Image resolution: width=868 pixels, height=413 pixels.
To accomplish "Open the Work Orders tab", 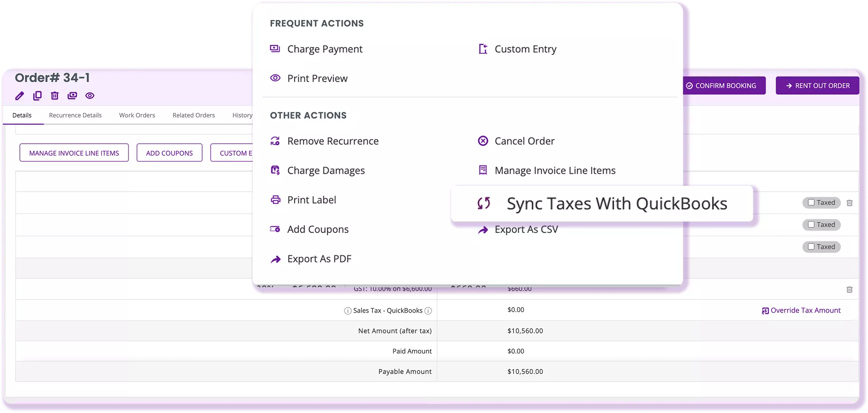I will point(137,115).
